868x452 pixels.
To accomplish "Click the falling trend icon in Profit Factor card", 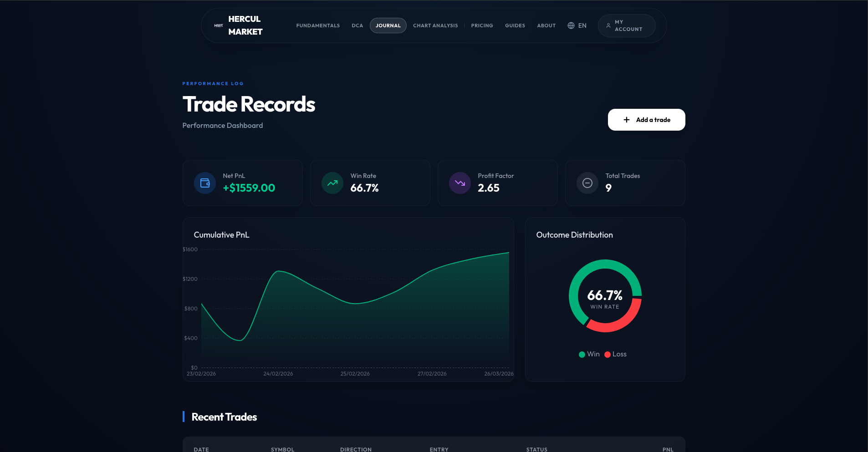I will tap(460, 183).
